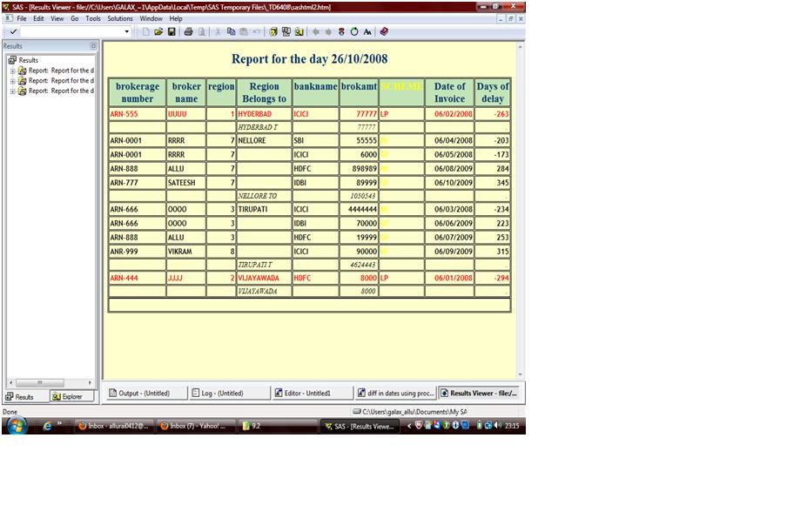787x532 pixels.
Task: Expand quick launch overflow chevron
Action: tap(59, 423)
